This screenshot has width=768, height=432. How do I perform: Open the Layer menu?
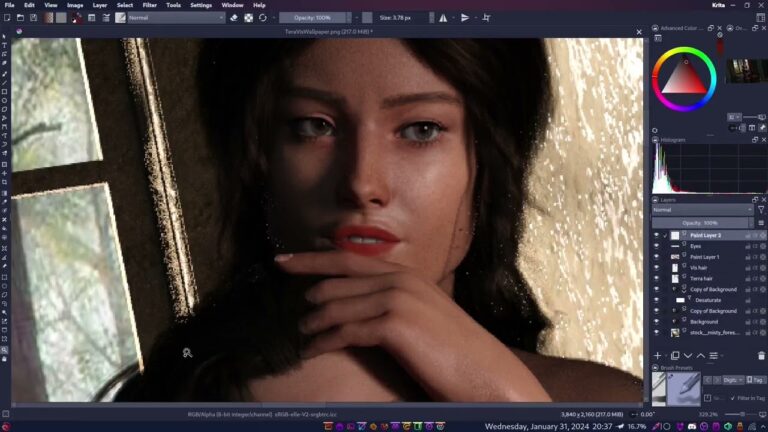coord(99,5)
